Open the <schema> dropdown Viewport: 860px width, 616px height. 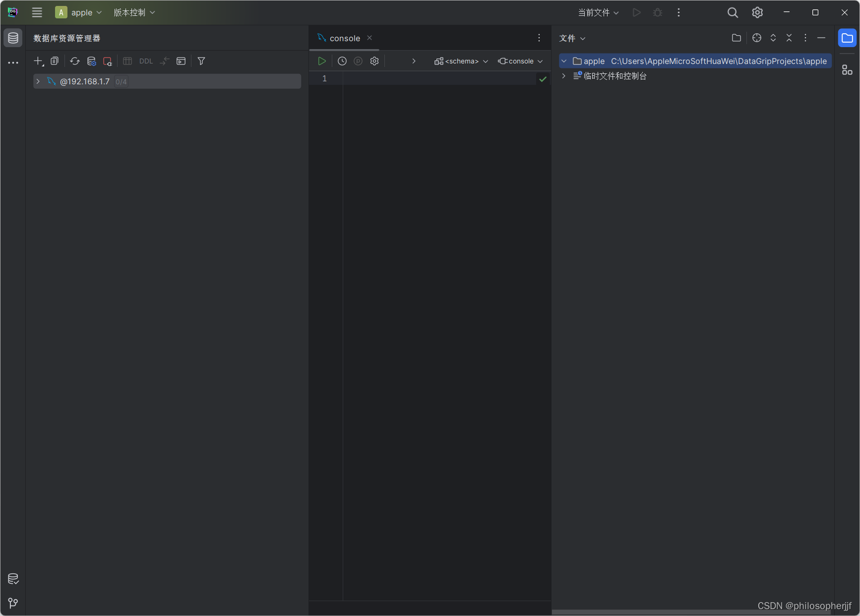click(x=461, y=61)
